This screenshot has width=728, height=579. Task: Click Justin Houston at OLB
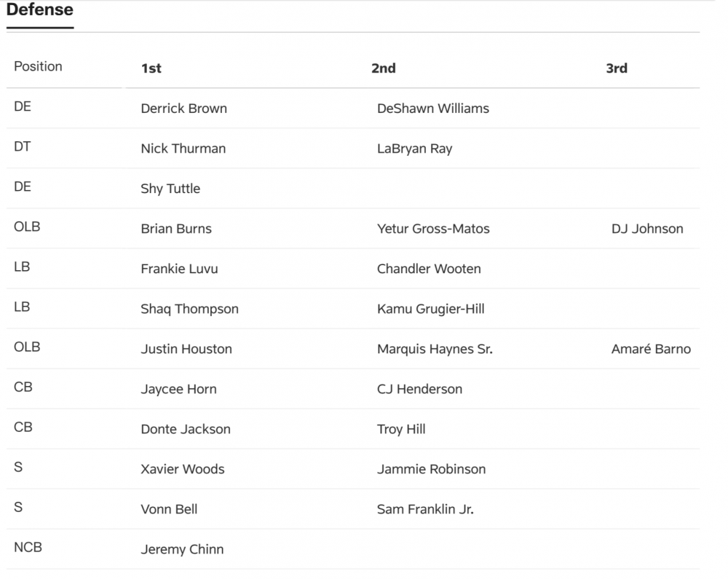pos(186,349)
